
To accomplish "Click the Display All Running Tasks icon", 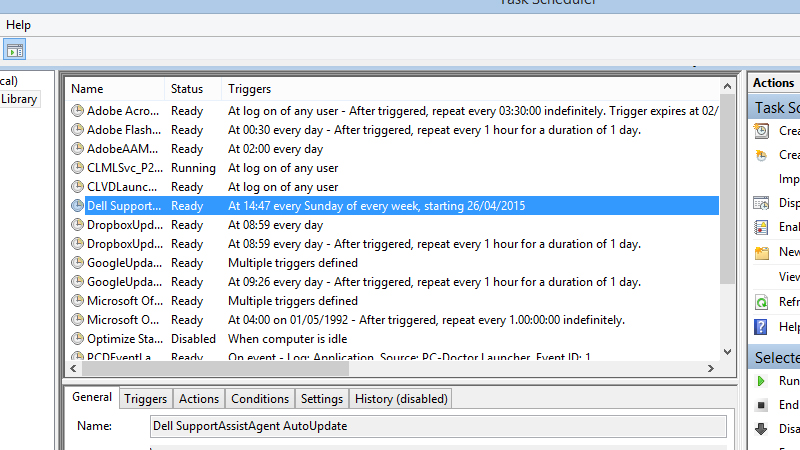I will pyautogui.click(x=761, y=203).
